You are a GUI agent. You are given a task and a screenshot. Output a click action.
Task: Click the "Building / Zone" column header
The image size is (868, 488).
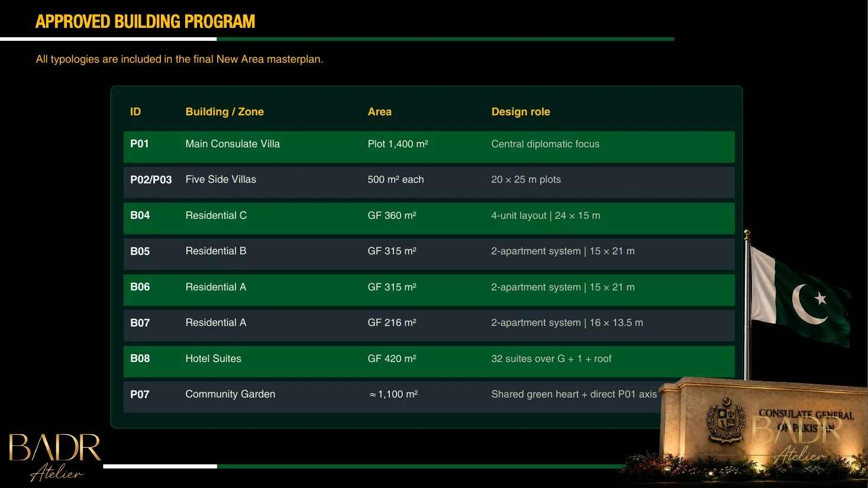click(x=225, y=112)
